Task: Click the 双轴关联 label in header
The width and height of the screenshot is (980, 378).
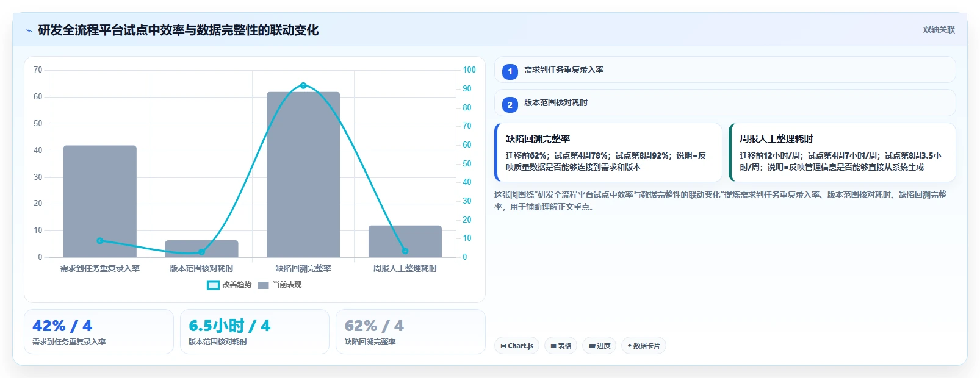Action: [x=939, y=30]
